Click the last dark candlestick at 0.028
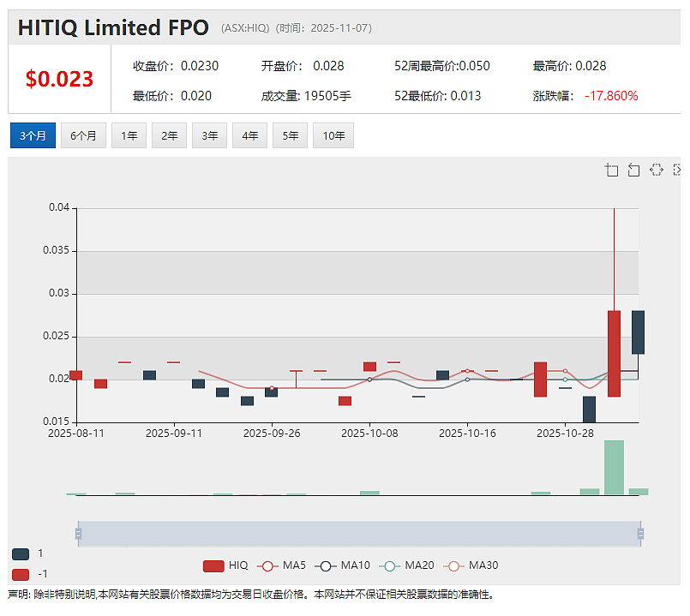Image resolution: width=690 pixels, height=616 pixels. (x=638, y=332)
